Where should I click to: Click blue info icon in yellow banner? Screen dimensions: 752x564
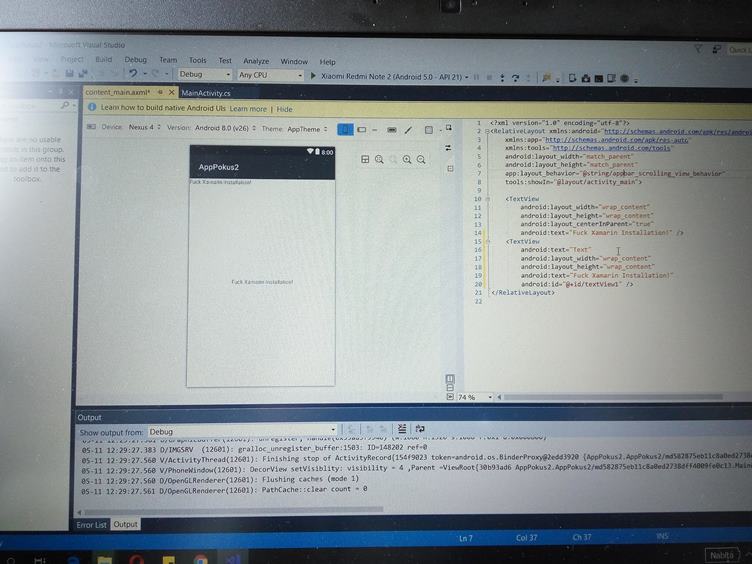tap(92, 107)
